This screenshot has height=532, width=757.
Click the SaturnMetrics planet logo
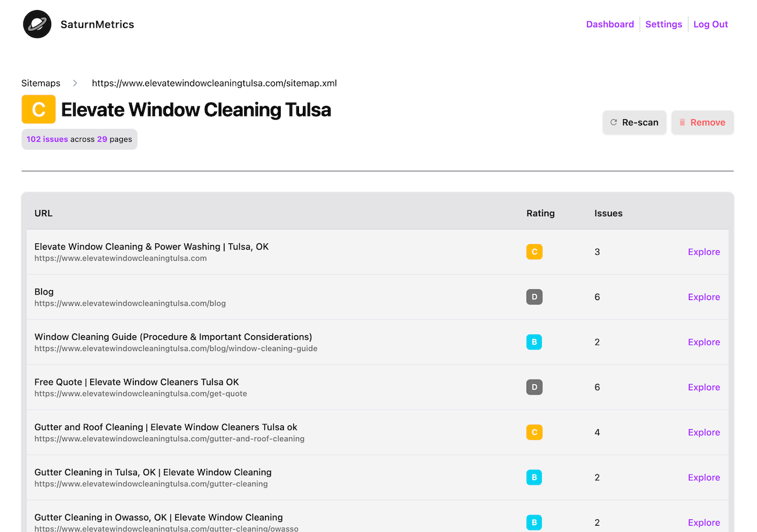(x=37, y=25)
